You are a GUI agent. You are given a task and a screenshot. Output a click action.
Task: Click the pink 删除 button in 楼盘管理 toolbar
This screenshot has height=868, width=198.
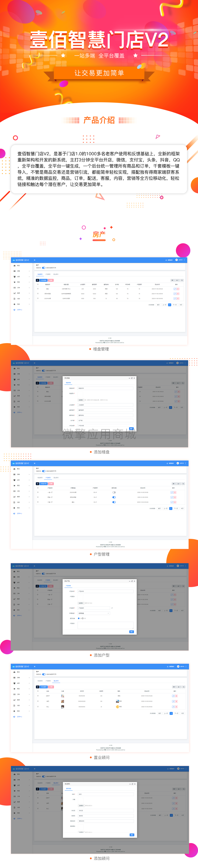(x=51, y=280)
